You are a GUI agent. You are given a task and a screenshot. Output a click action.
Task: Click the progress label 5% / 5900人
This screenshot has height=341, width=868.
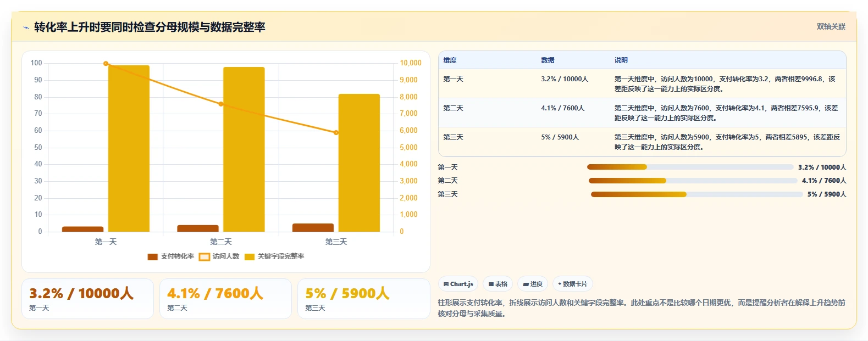click(827, 194)
